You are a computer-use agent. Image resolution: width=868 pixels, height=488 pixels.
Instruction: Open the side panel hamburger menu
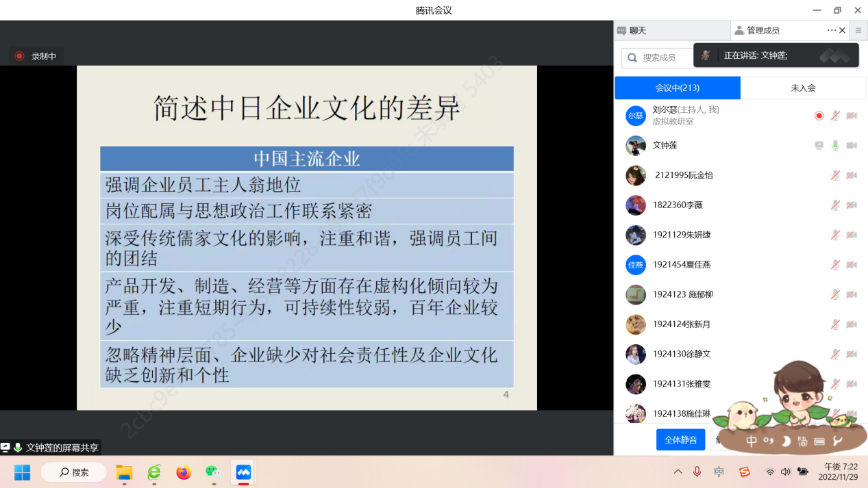click(x=858, y=30)
